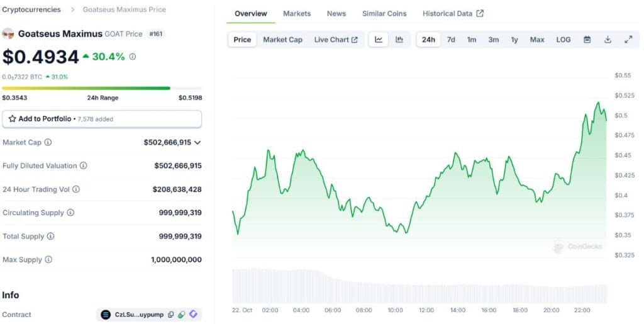Click the $0.4934 current price

click(40, 57)
